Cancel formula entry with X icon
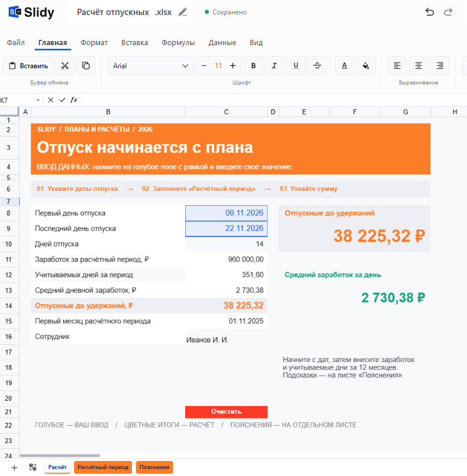 pyautogui.click(x=51, y=100)
